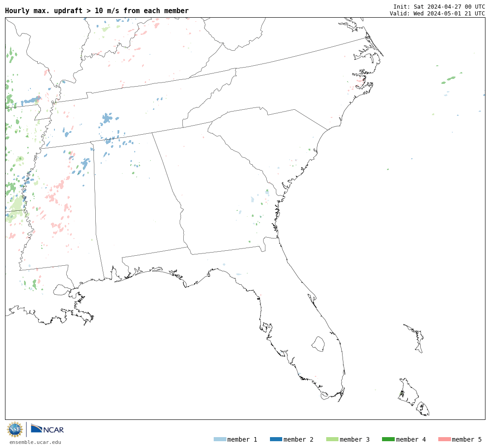Click the 'member 5' legend label
The width and height of the screenshot is (490, 448).
point(467,439)
